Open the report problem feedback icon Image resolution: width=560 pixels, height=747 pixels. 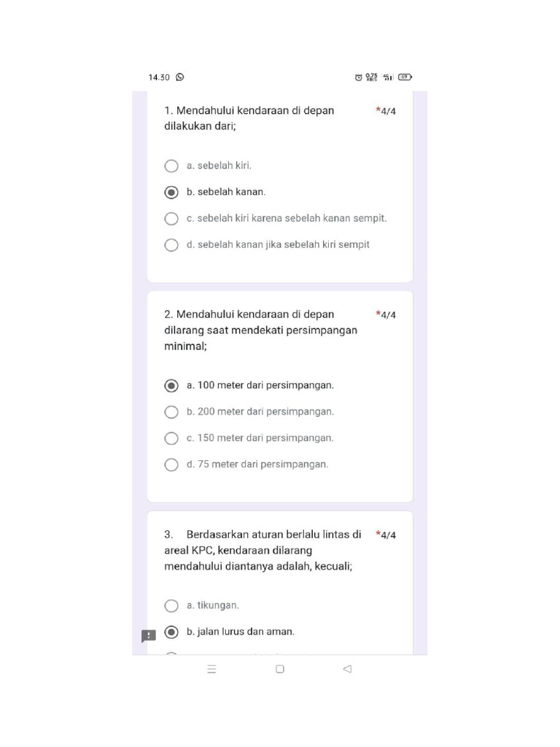point(149,636)
